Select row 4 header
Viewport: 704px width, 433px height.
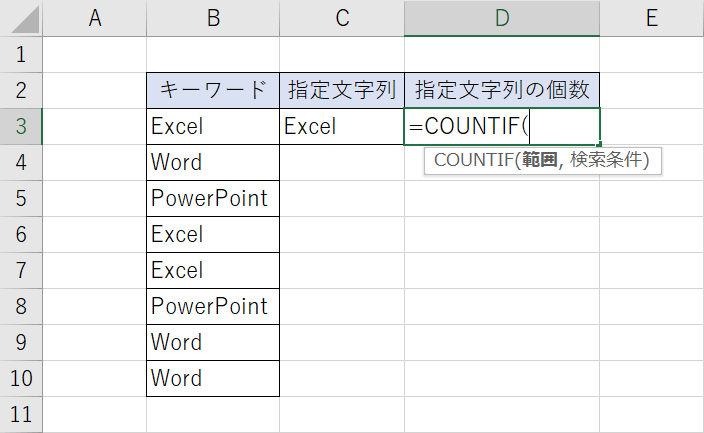21,162
